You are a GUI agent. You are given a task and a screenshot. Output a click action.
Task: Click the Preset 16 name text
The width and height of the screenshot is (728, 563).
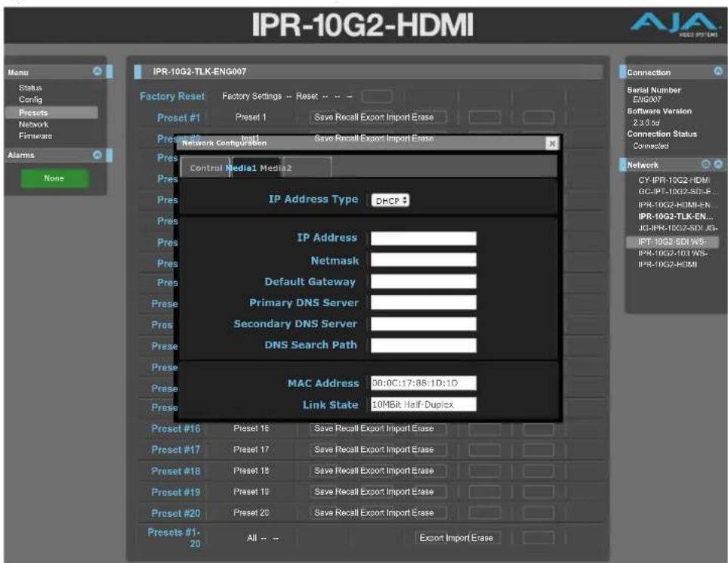251,428
